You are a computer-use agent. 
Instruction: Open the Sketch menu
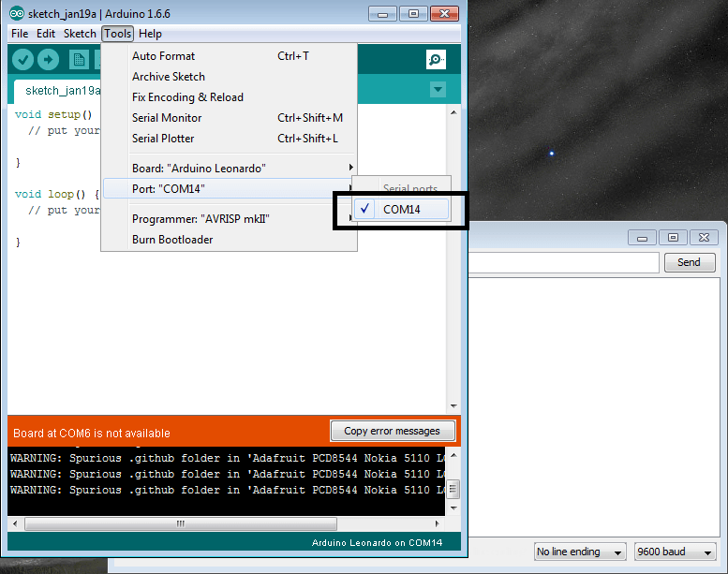coord(80,34)
